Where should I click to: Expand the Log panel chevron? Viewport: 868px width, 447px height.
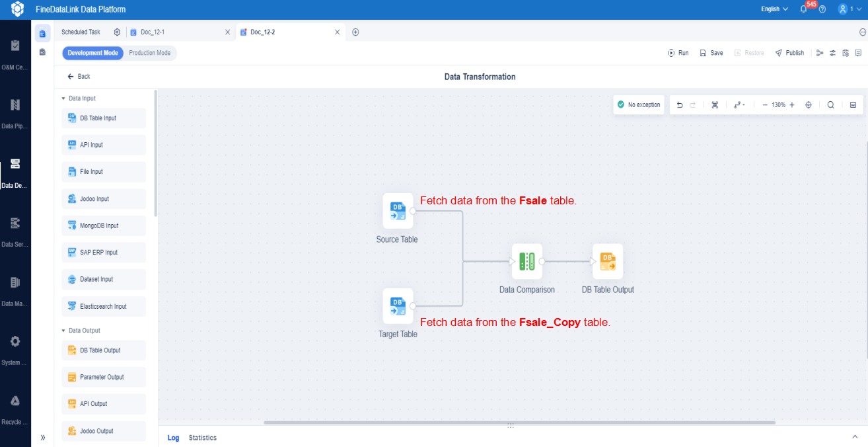point(856,437)
